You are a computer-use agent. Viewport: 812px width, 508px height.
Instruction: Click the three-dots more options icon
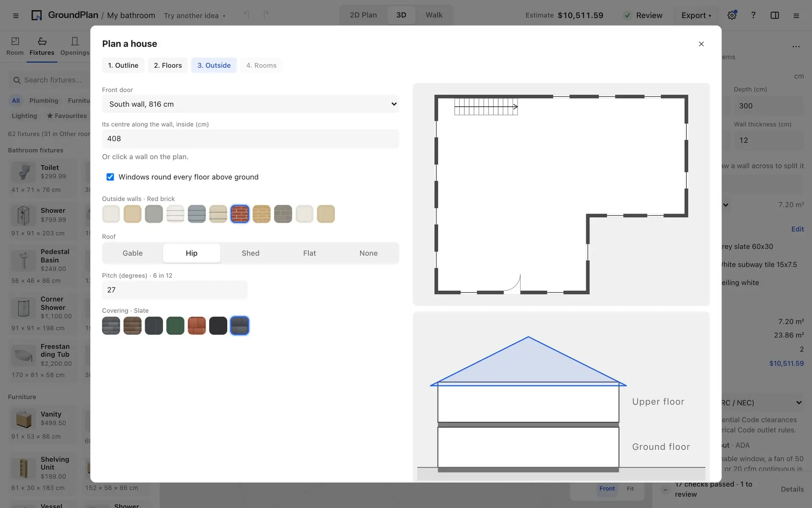coord(796,47)
